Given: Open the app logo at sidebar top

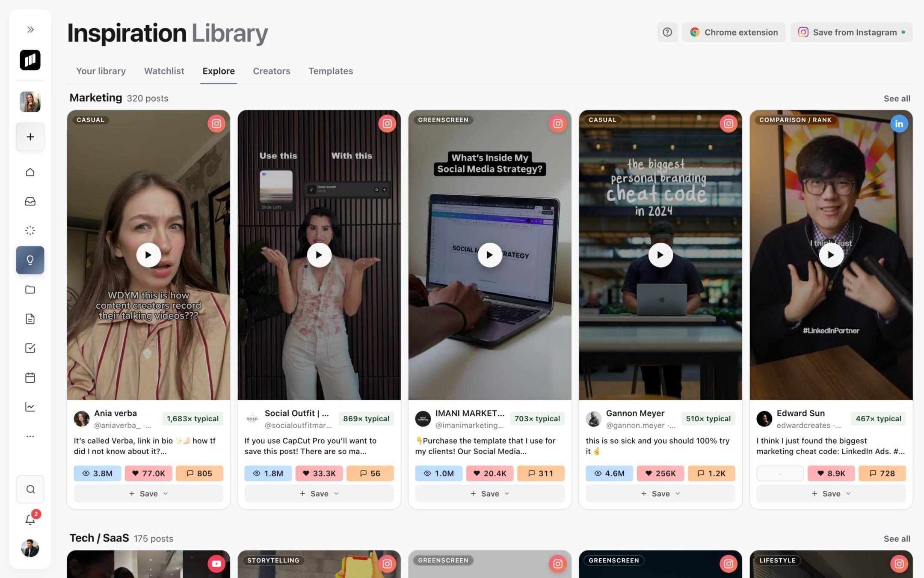Looking at the screenshot, I should coord(30,60).
